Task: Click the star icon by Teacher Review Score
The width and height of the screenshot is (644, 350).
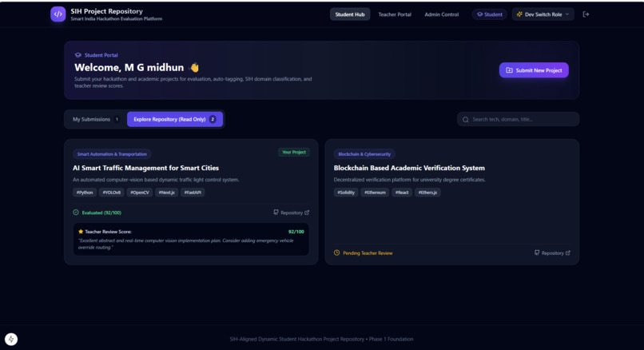Action: (81, 232)
